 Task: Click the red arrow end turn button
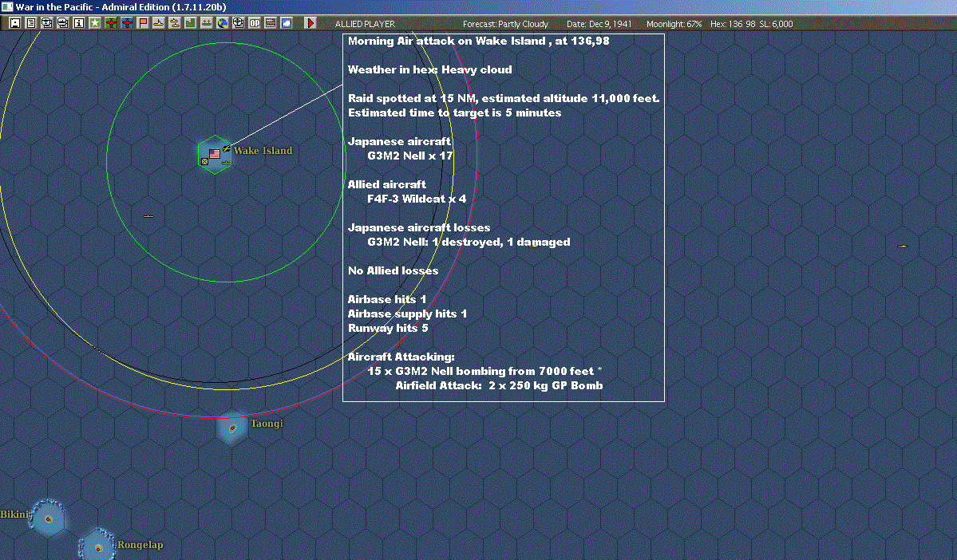(x=310, y=23)
